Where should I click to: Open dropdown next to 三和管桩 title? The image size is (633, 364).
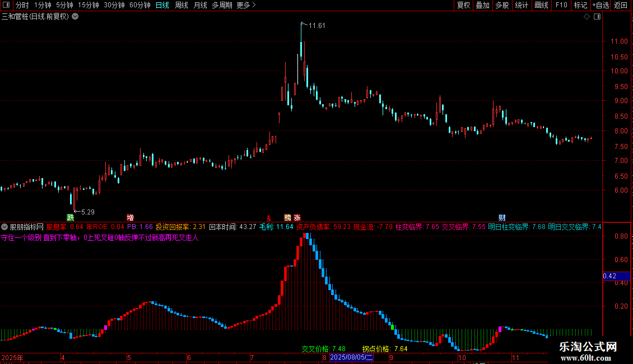point(75,17)
